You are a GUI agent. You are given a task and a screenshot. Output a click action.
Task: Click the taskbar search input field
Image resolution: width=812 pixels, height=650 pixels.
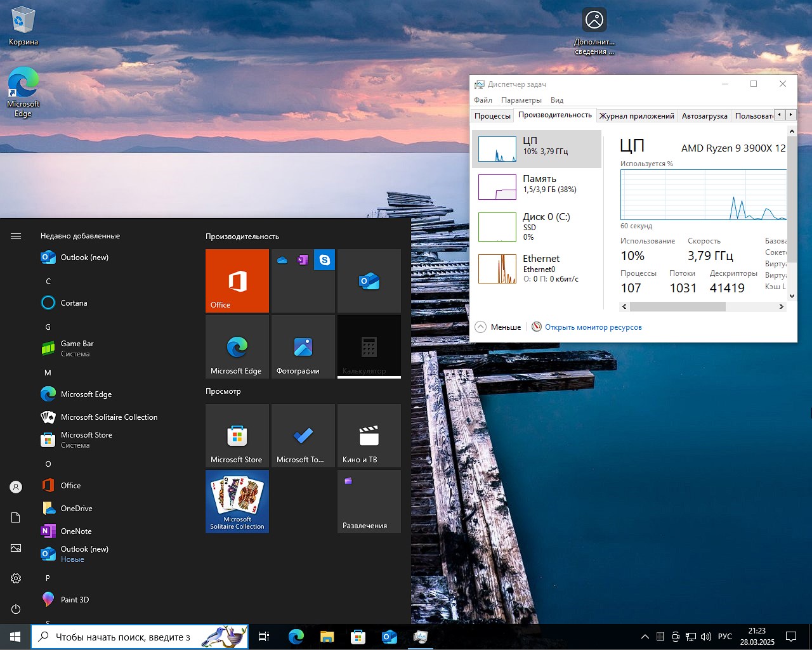click(124, 637)
